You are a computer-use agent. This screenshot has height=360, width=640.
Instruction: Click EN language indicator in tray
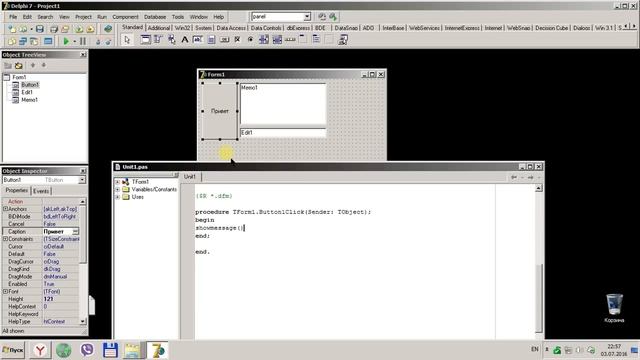(535, 349)
